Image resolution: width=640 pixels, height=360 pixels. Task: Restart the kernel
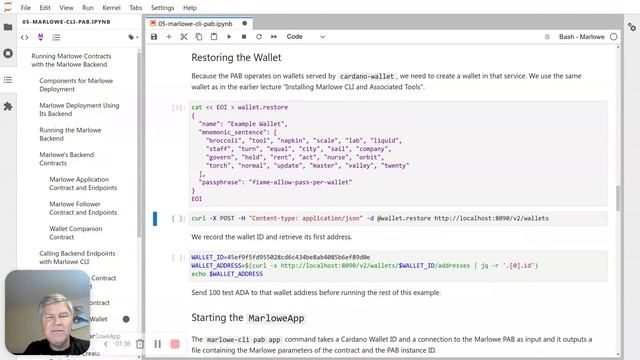click(x=259, y=37)
